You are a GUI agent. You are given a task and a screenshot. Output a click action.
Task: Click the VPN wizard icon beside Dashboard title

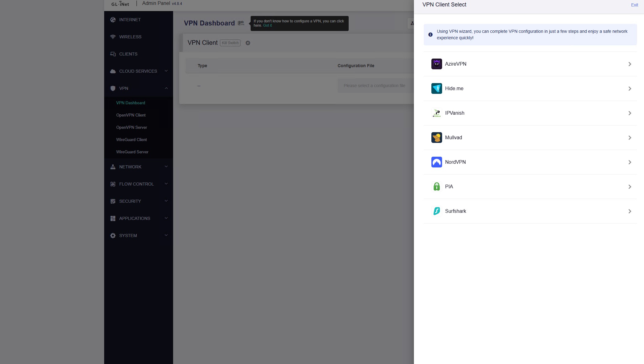tap(241, 23)
